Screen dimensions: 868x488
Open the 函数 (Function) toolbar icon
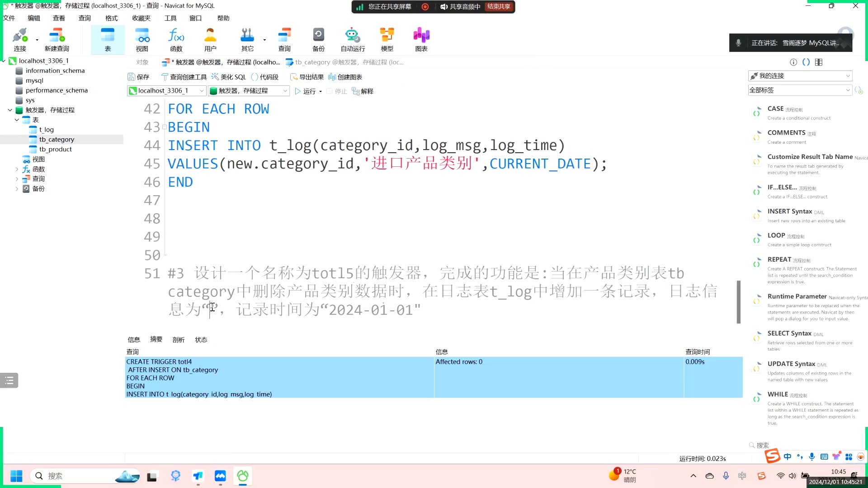(x=176, y=39)
